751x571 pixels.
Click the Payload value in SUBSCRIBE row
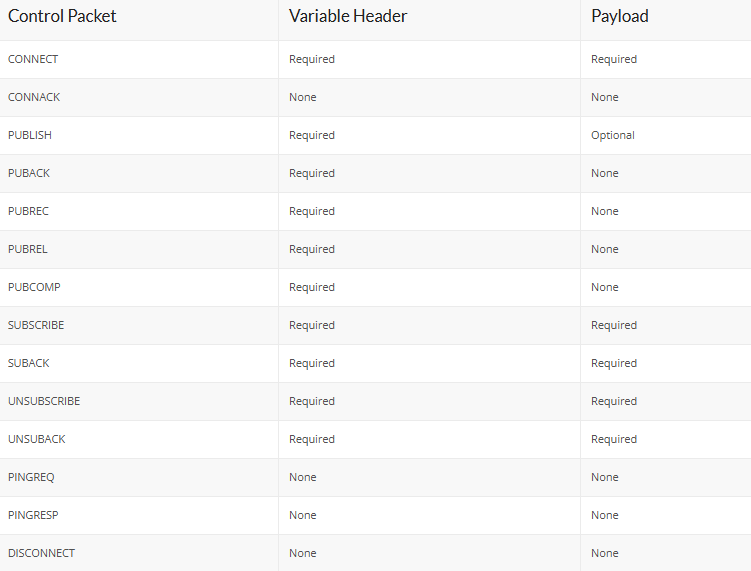613,325
